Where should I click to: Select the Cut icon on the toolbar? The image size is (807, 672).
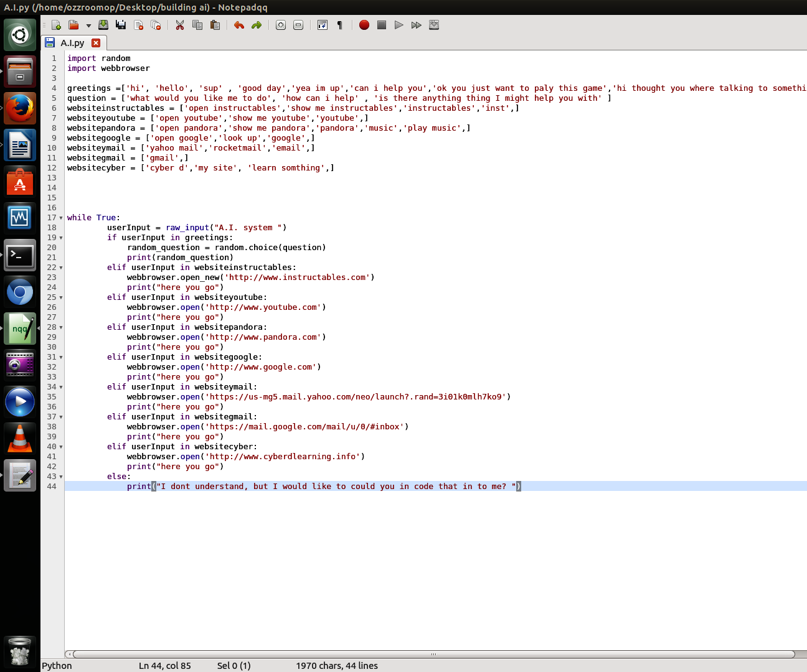coord(179,25)
